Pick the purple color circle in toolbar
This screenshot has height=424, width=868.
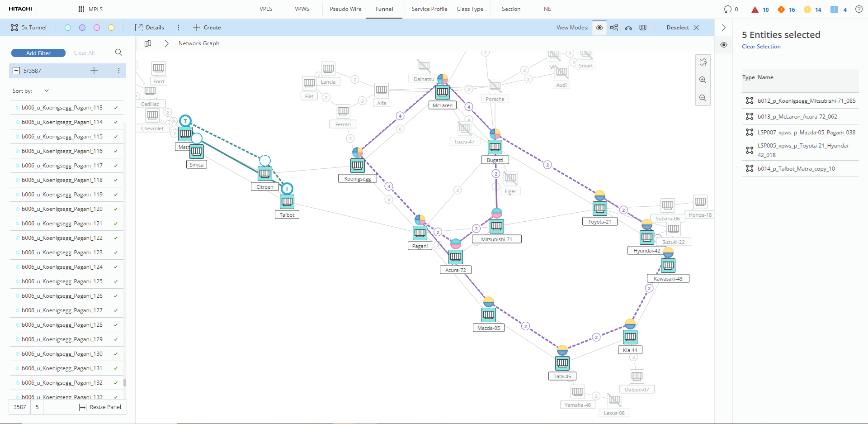pos(82,28)
